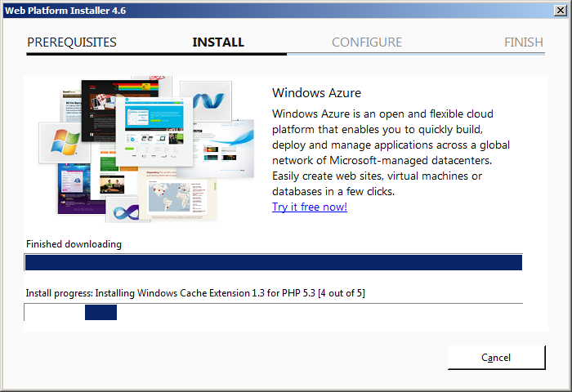572x392 pixels.
Task: Select the PREREQUISITES step heading
Action: (x=72, y=42)
